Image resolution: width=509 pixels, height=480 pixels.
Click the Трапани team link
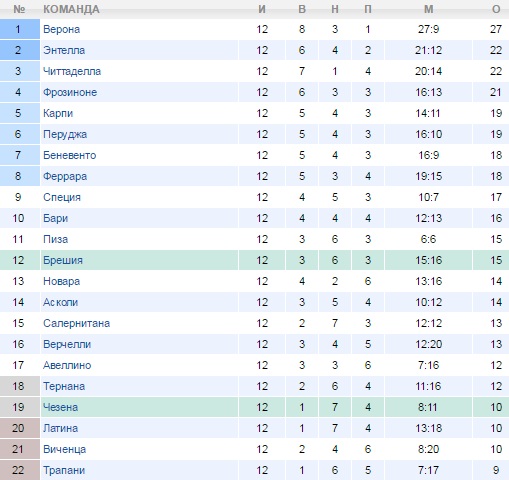coord(64,470)
